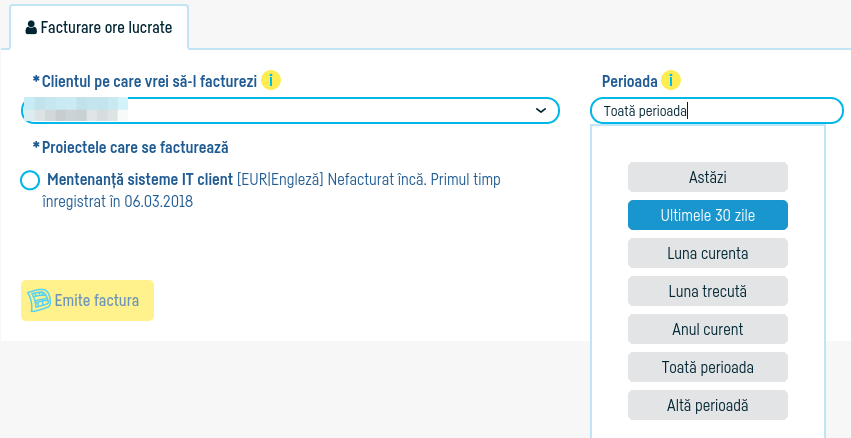Click the Mentenanță sisteme IT client project name
851x438 pixels.
[140, 180]
